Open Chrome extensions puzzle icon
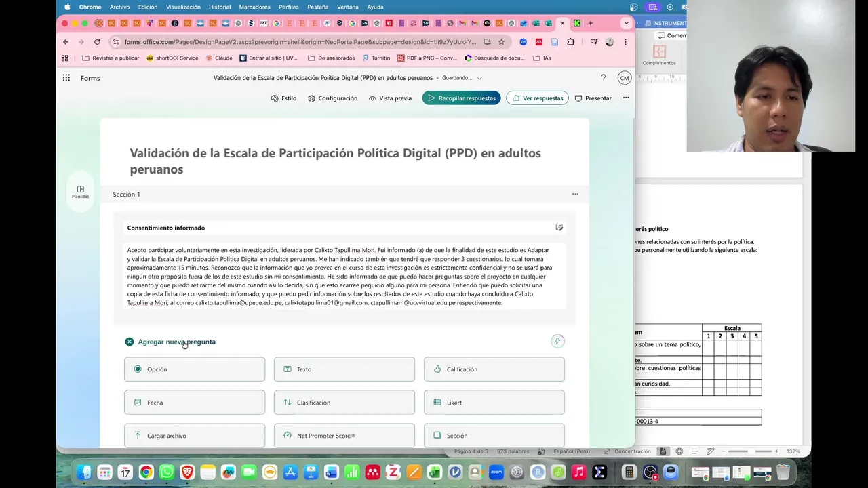Image resolution: width=868 pixels, height=488 pixels. point(570,42)
